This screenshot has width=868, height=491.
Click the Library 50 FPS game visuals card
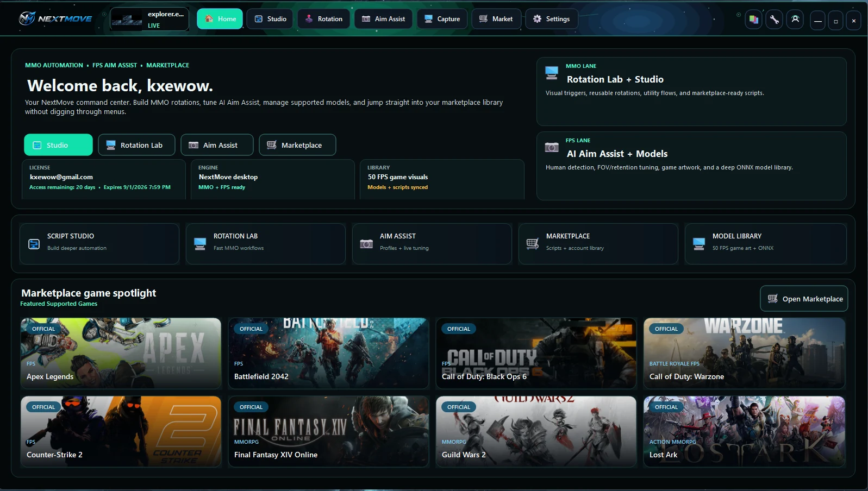click(x=442, y=179)
